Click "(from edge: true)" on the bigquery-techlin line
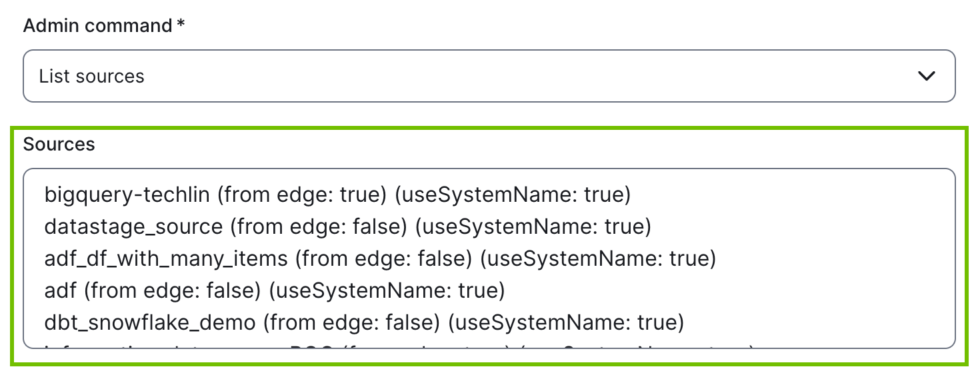980x377 pixels. [303, 195]
